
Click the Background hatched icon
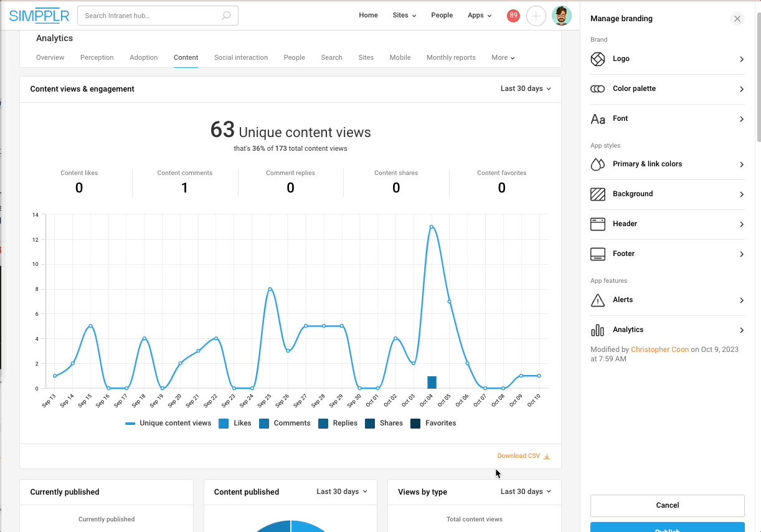pyautogui.click(x=598, y=194)
